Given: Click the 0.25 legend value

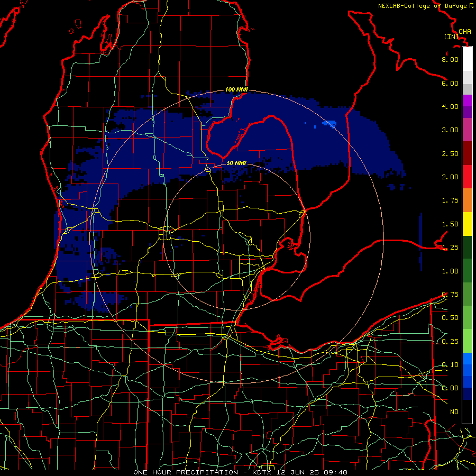Looking at the screenshot, I should [x=450, y=342].
